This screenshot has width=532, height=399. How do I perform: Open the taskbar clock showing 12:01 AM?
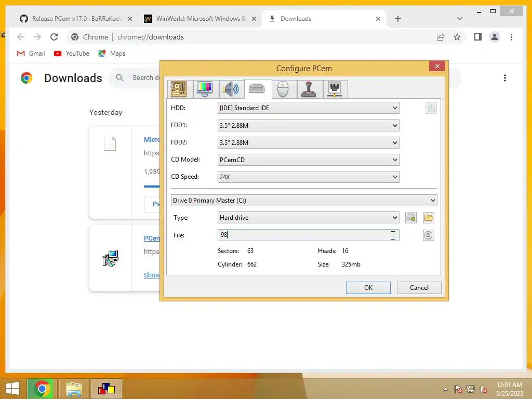tap(510, 389)
